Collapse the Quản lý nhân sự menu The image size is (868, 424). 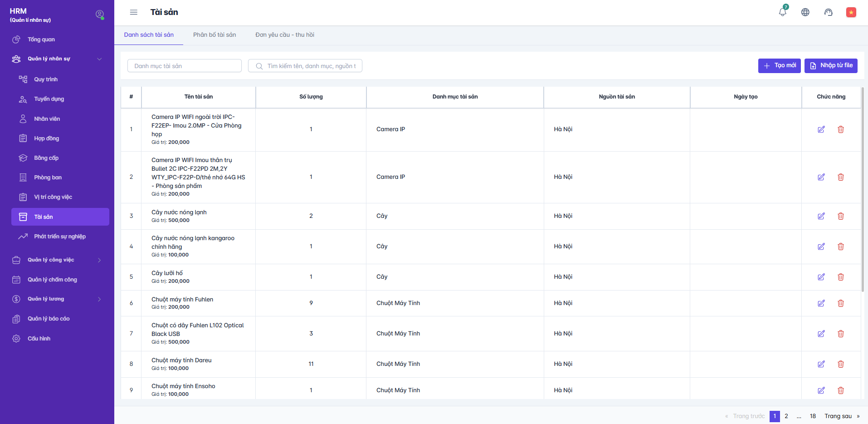click(x=99, y=59)
